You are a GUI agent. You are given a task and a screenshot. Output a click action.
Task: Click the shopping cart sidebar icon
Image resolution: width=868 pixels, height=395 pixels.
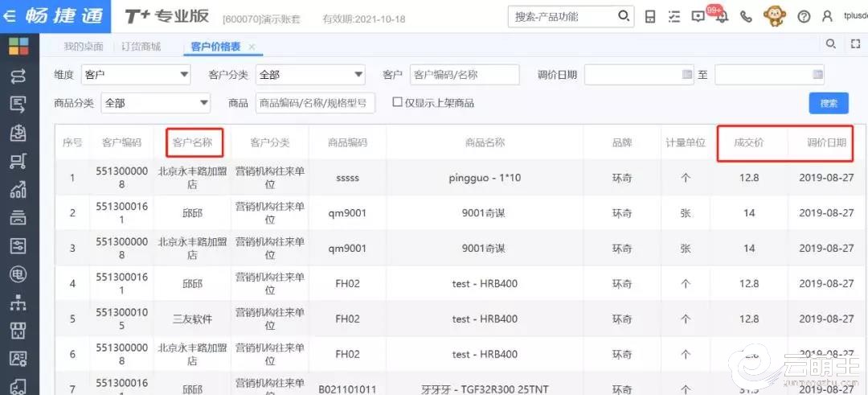tap(18, 162)
